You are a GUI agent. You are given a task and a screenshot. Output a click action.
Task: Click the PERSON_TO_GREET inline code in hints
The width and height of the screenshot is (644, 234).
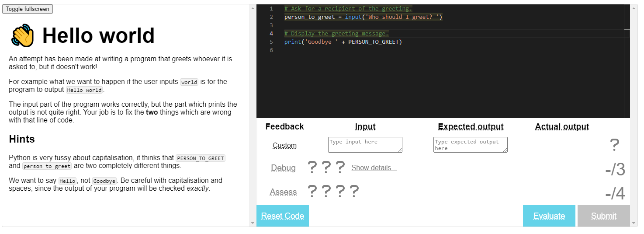201,158
